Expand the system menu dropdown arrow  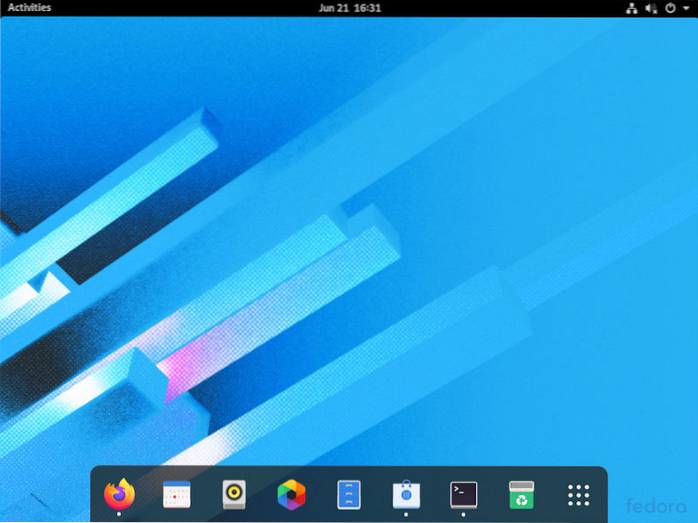685,8
